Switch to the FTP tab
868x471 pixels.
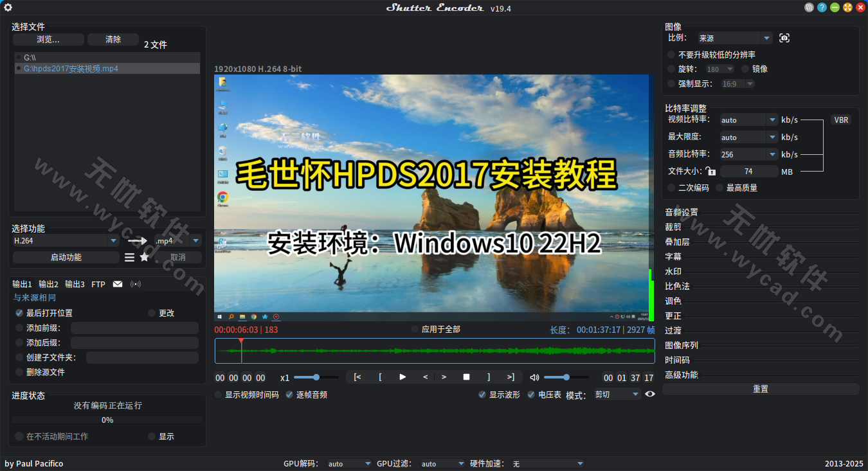(x=98, y=284)
